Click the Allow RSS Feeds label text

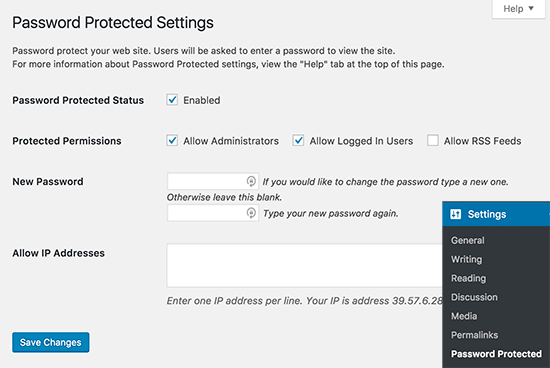(483, 141)
